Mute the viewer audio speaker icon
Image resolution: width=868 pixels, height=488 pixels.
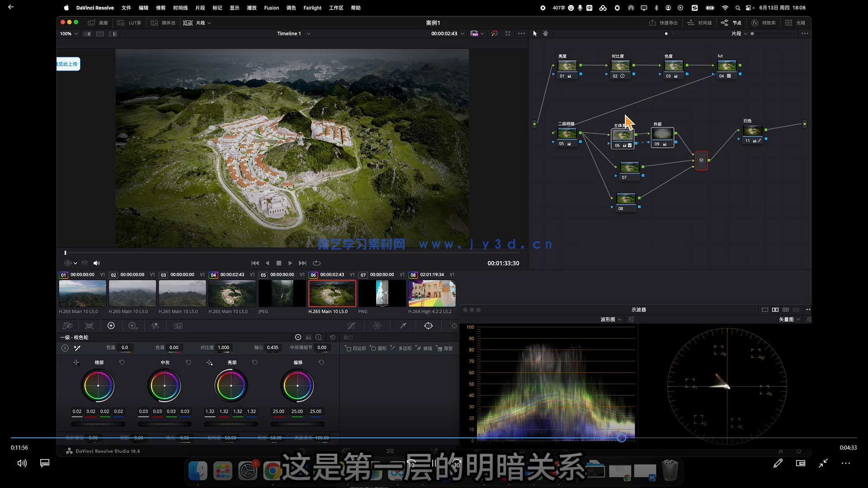[x=96, y=263]
